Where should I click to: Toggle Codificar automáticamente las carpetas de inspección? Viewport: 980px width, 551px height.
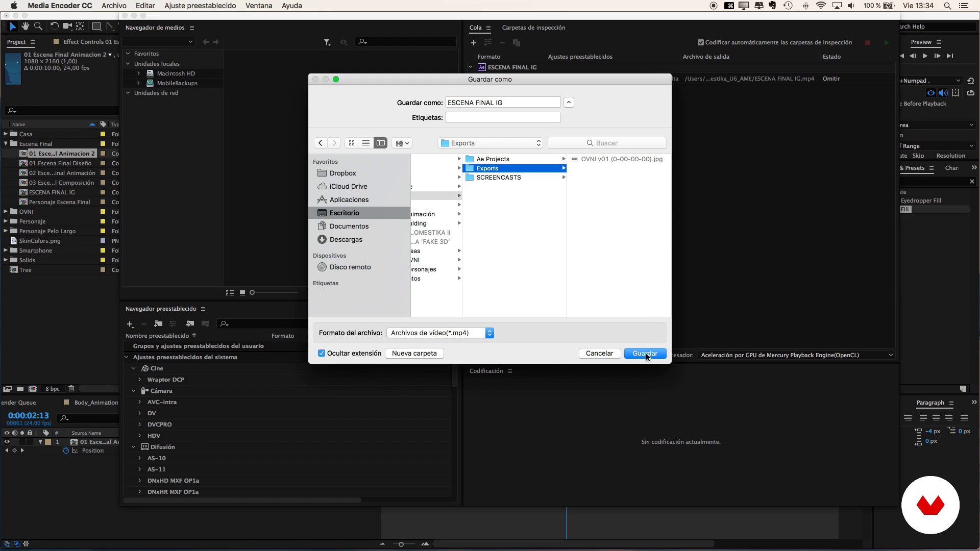click(x=701, y=42)
